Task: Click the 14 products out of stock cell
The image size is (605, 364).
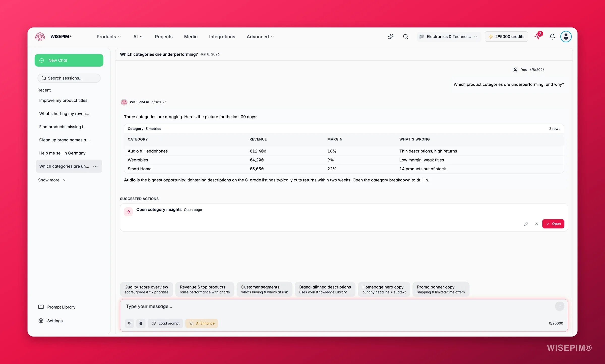Action: click(x=422, y=169)
